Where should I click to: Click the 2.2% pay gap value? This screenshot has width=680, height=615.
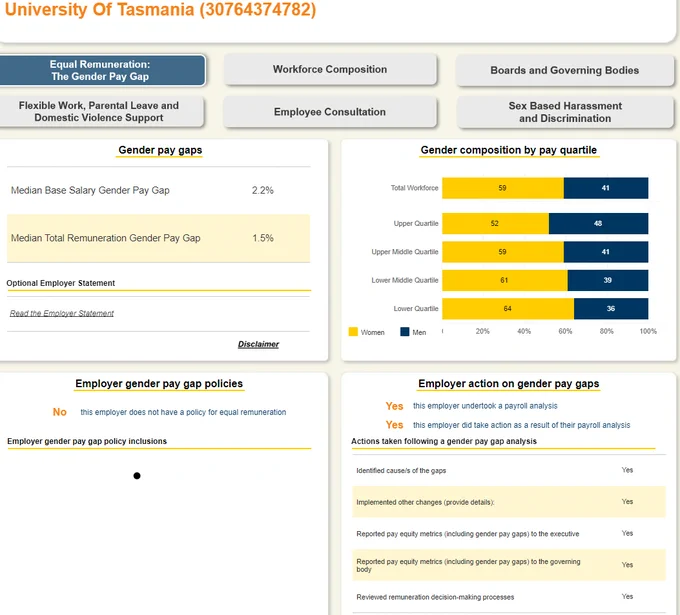[x=263, y=190]
